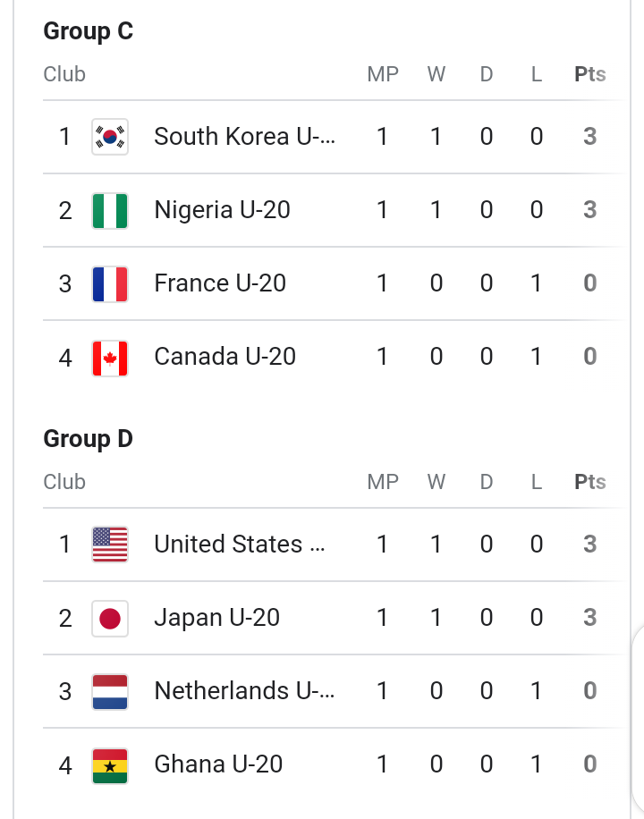
Task: Click the United States flag icon
Action: [110, 545]
